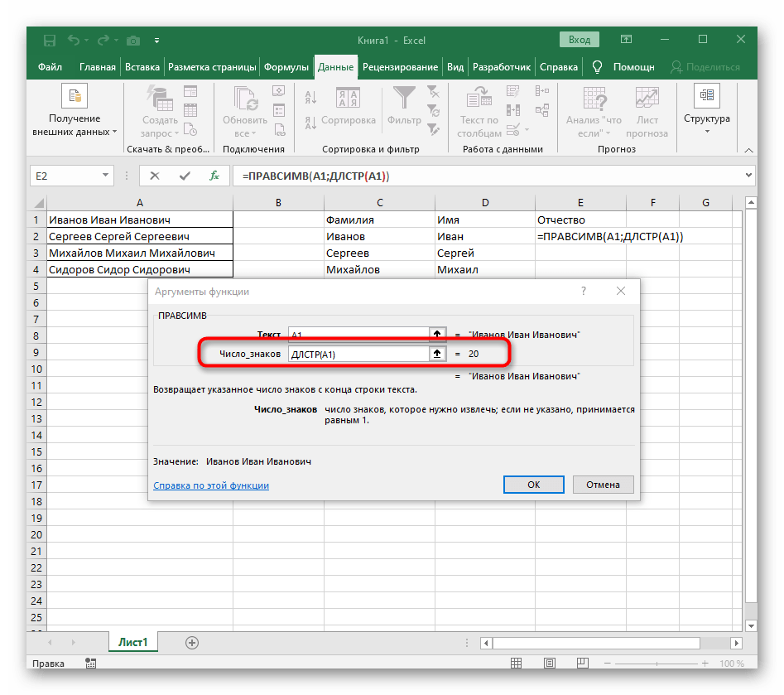Click the Вход sign-in button
The height and width of the screenshot is (695, 784).
(x=580, y=40)
